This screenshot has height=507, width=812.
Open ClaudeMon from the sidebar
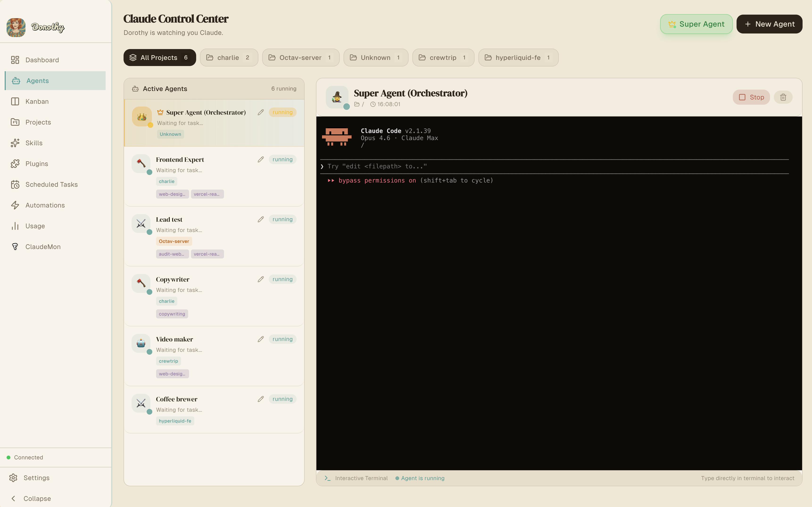tap(43, 247)
